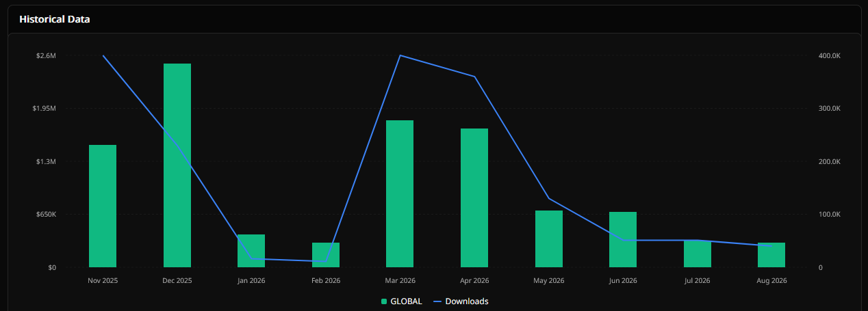868x311 pixels.
Task: Click the Mar 2026 downloads line peak
Action: [400, 55]
